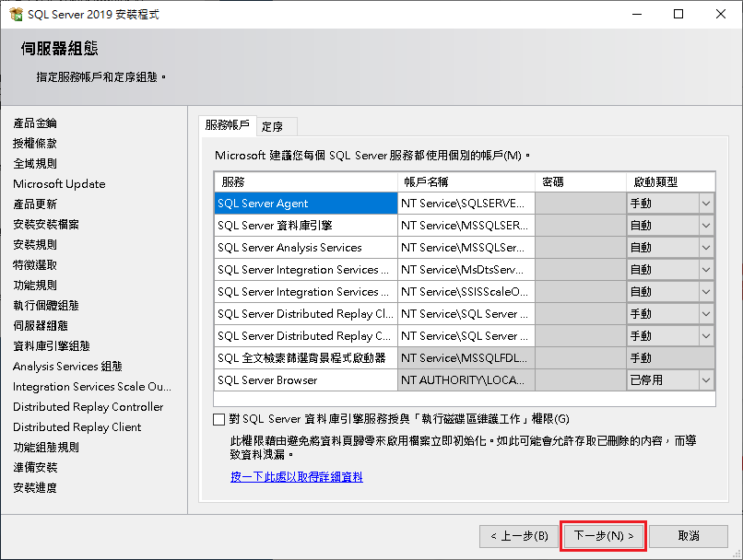Click NT AUTHORITY\LOCA... account cell
The width and height of the screenshot is (743, 560).
point(466,380)
